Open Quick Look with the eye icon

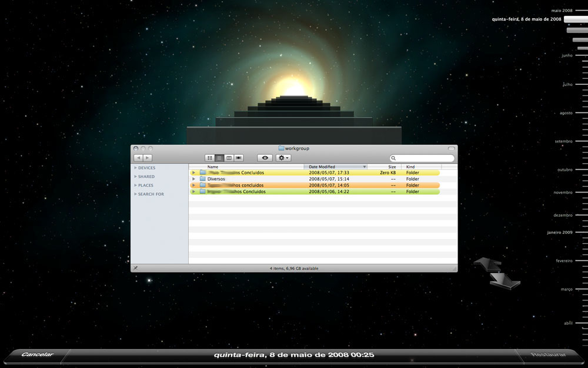click(x=265, y=158)
